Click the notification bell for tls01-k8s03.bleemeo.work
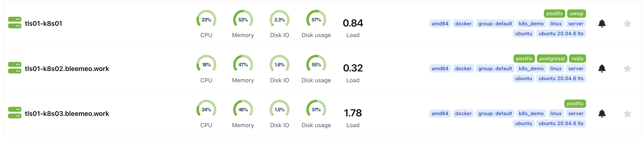Viewport: 644px width, 141px height. (602, 114)
